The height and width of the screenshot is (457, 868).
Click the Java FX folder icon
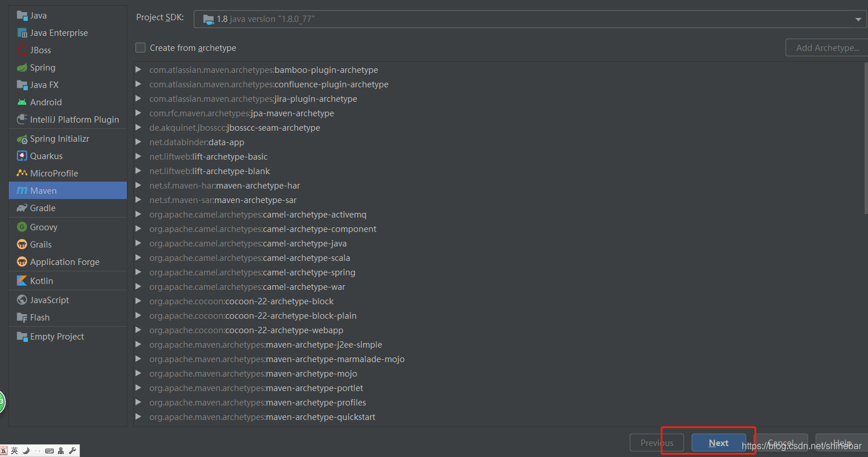coord(22,85)
